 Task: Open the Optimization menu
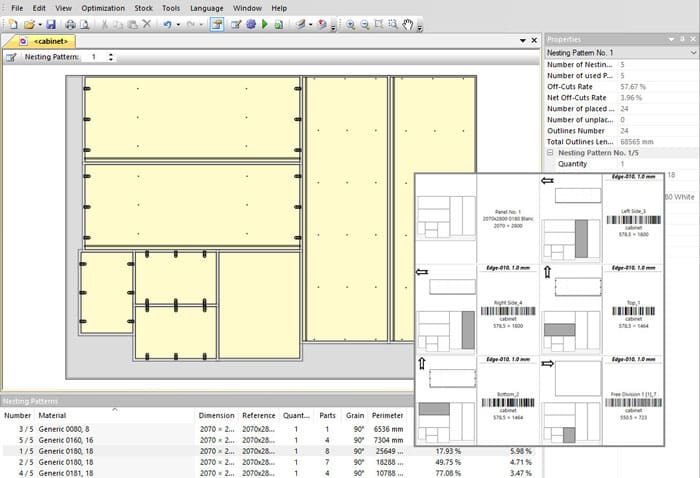point(103,7)
